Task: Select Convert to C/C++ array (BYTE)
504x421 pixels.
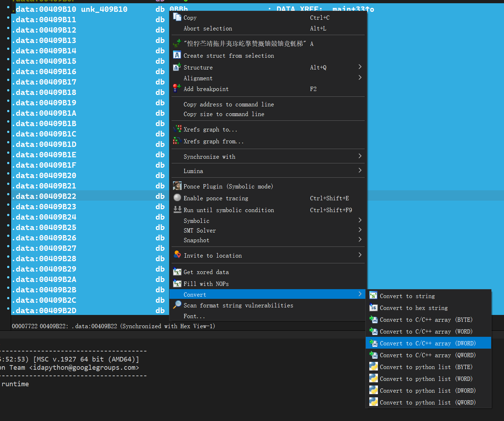Action: pos(429,320)
